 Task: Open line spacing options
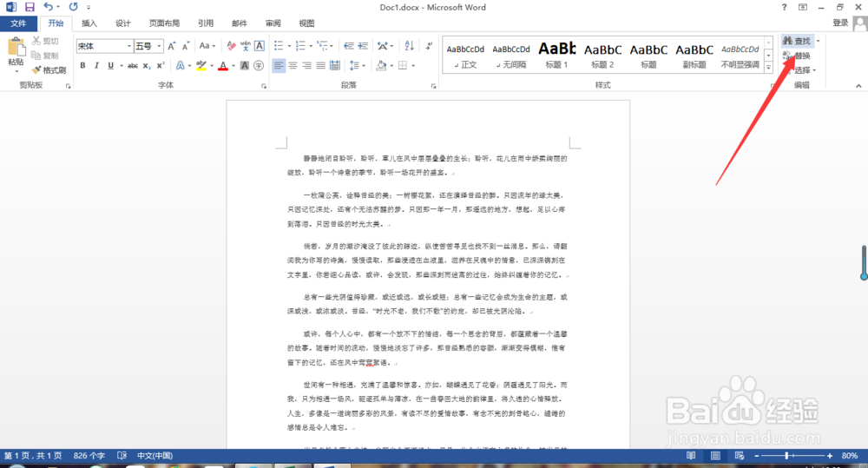[x=358, y=65]
